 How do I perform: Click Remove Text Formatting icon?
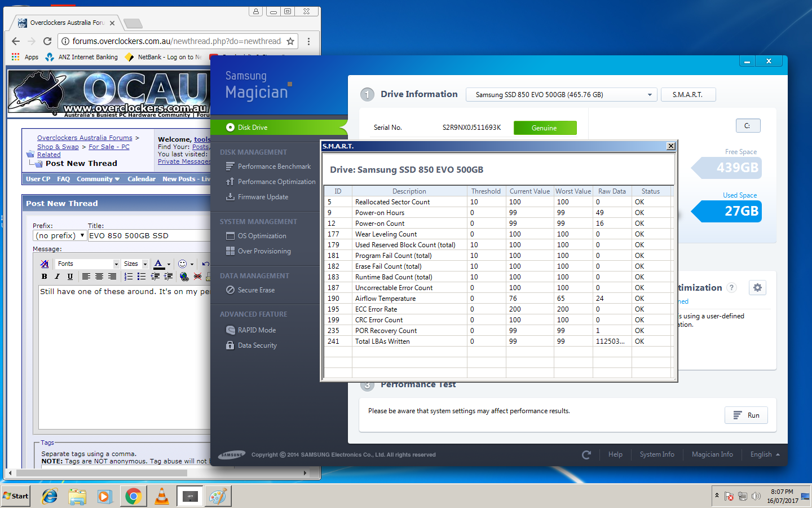(45, 264)
